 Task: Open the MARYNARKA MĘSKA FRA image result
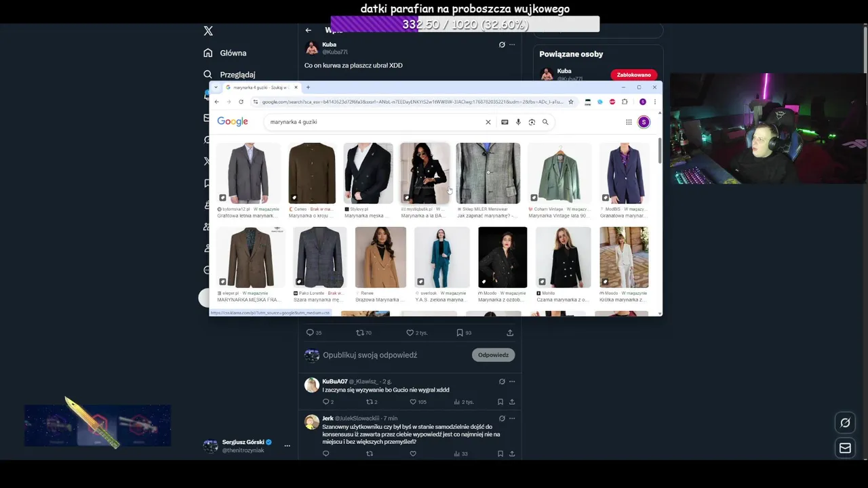250,257
